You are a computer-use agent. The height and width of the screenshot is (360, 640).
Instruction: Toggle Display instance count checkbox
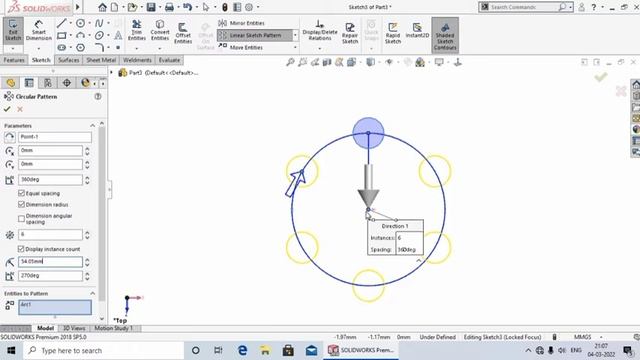[21, 249]
